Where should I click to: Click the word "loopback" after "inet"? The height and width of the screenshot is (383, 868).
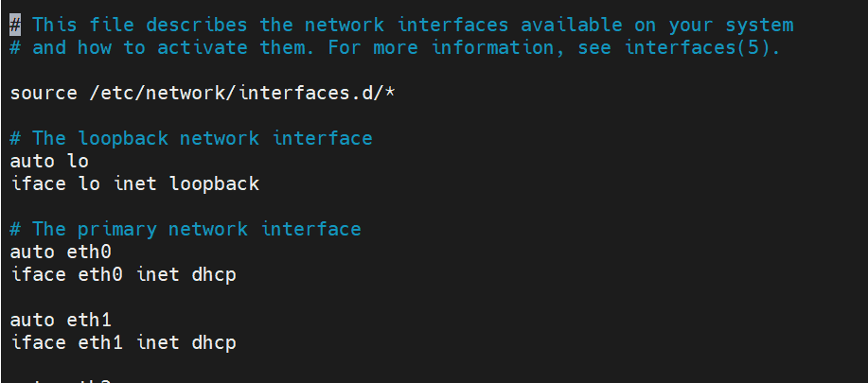pyautogui.click(x=214, y=183)
